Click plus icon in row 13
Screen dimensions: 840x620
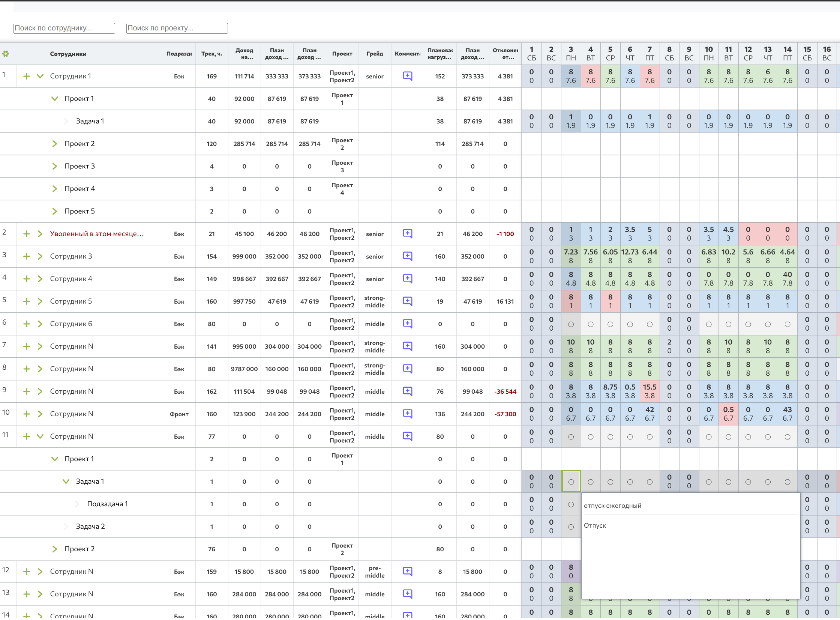coord(27,594)
